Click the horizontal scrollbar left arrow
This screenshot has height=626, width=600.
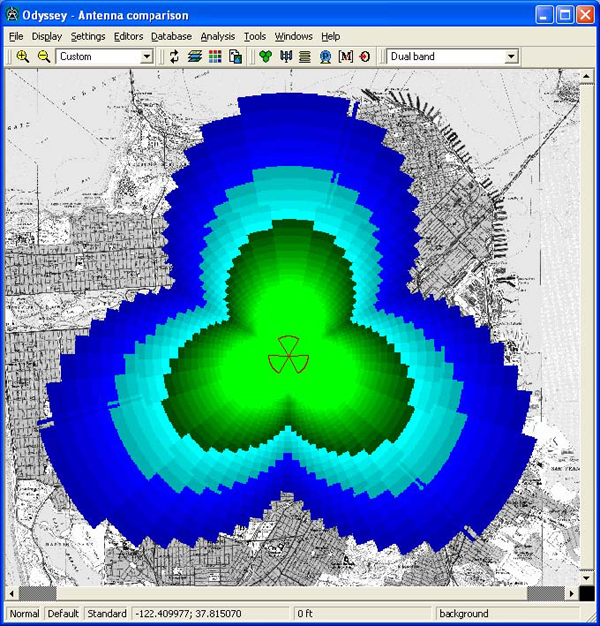pyautogui.click(x=12, y=593)
